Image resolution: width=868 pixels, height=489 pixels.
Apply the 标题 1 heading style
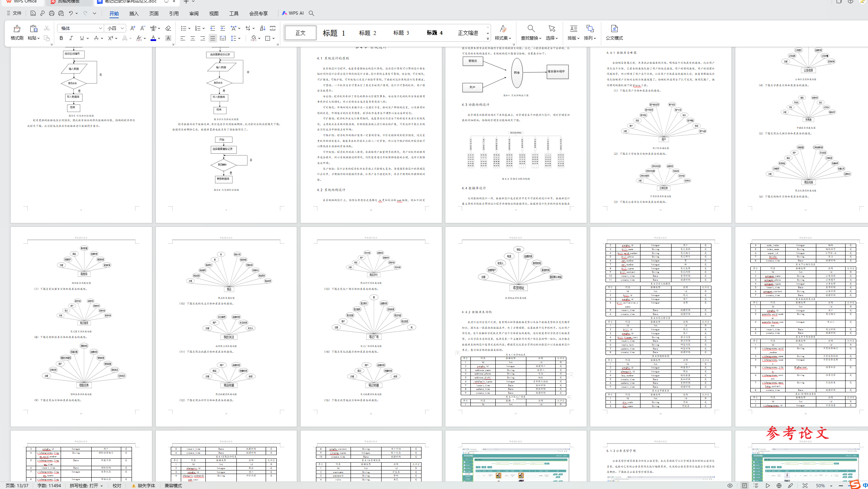click(x=334, y=33)
